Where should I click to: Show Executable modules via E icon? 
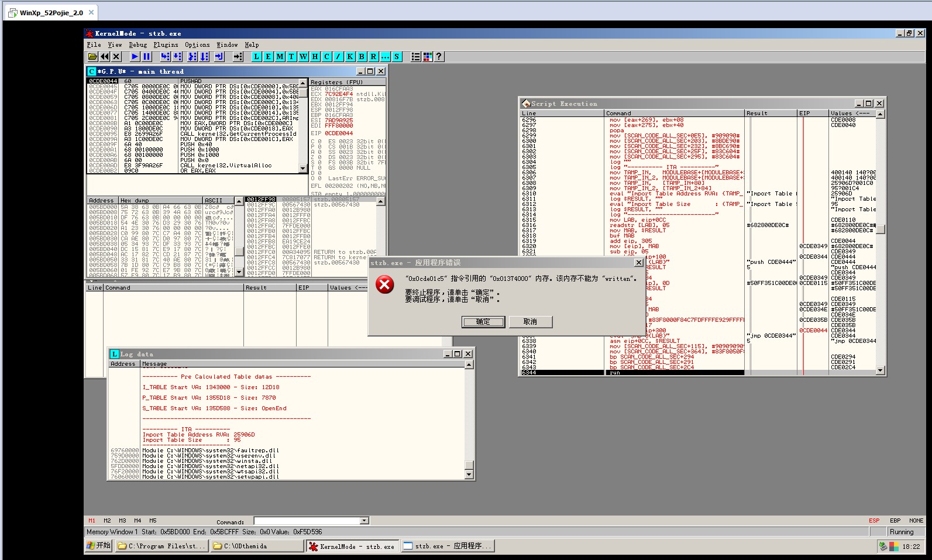tap(269, 56)
